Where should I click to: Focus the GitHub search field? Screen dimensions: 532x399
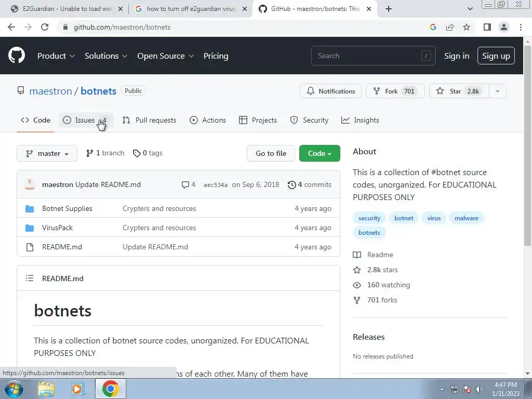[373, 56]
